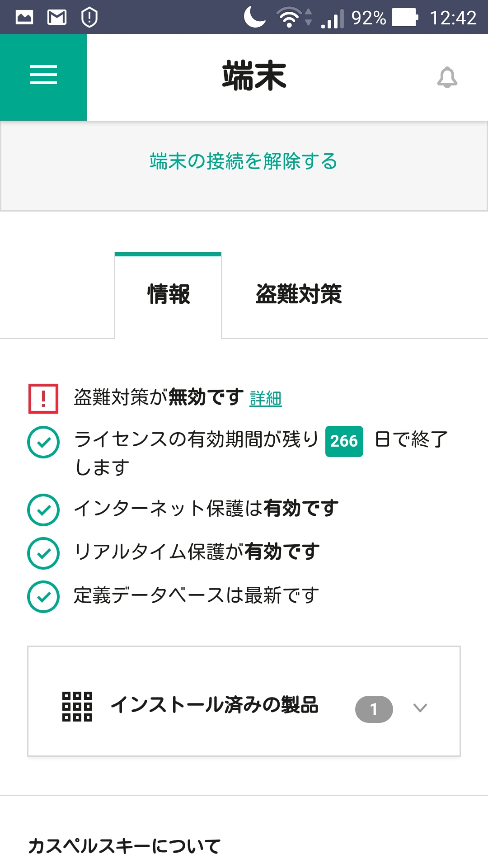Switch to the 情報 tab
Image resolution: width=488 pixels, height=868 pixels.
(169, 295)
